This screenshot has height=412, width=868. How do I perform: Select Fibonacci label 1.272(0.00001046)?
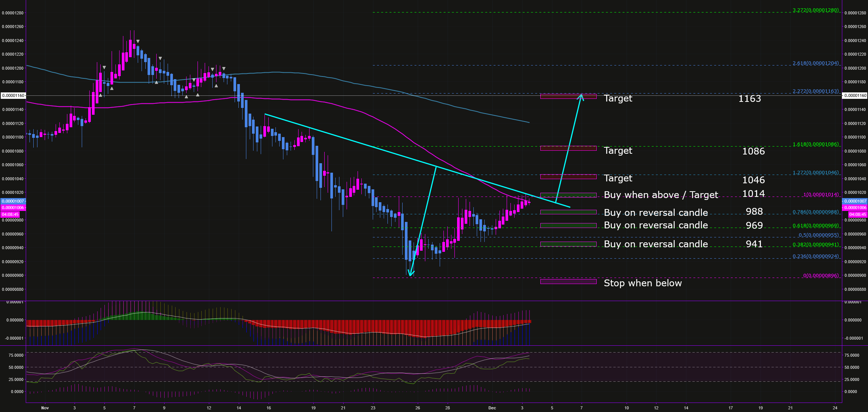815,173
